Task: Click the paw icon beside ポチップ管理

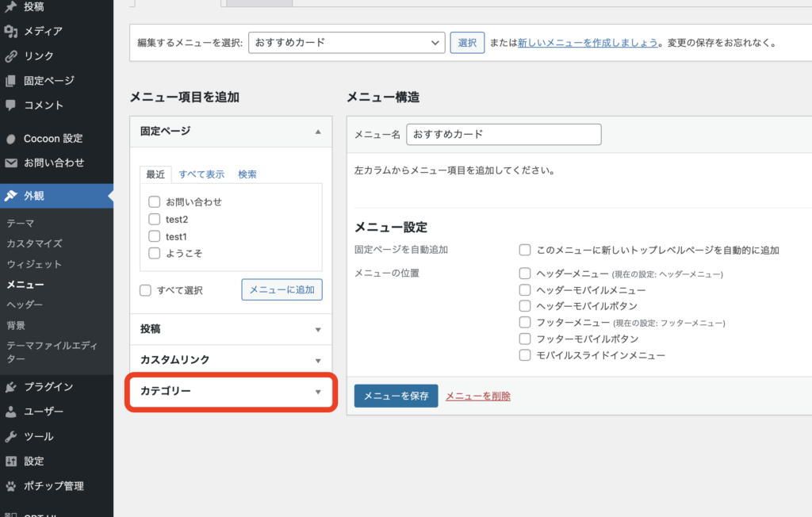Action: click(11, 486)
